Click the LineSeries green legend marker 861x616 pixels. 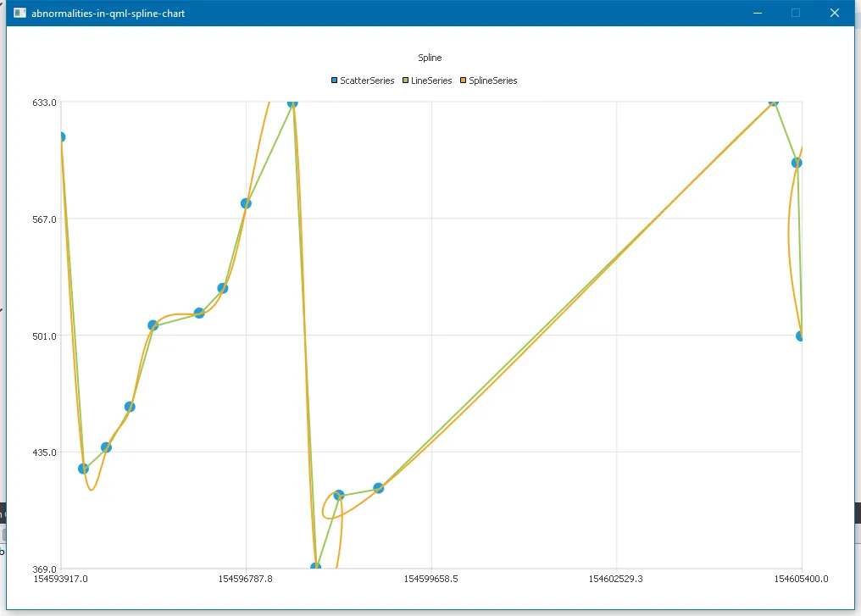pos(405,80)
